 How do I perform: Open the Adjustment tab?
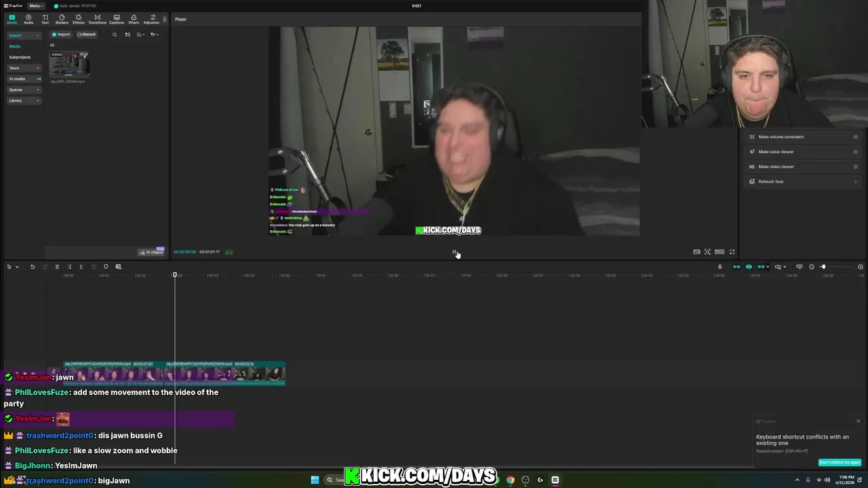pos(152,19)
